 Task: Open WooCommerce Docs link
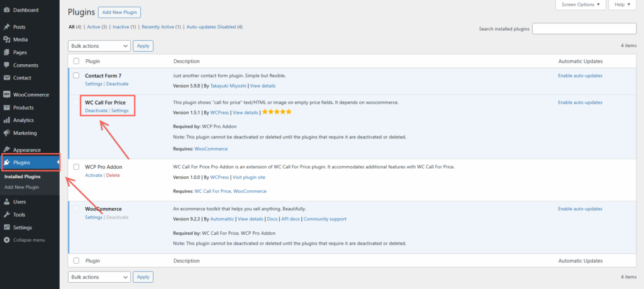click(272, 219)
